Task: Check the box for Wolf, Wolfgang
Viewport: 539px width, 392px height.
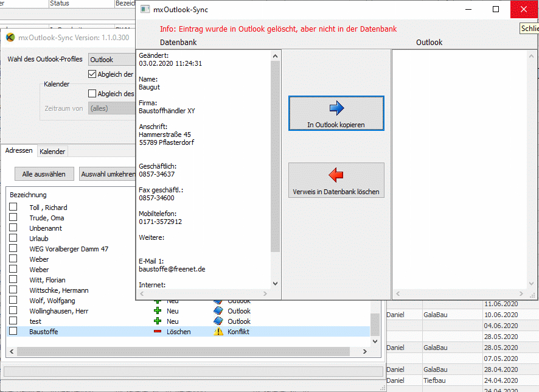Action: pos(13,300)
